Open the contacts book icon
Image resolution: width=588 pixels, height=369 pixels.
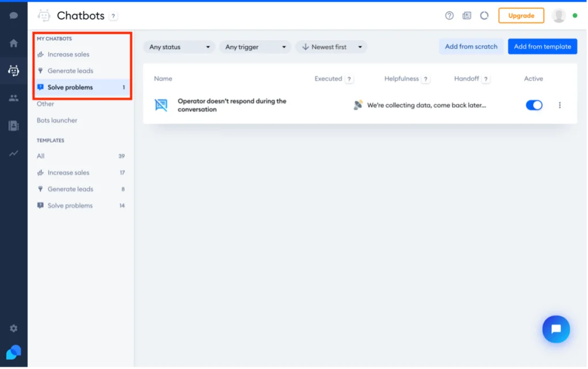click(x=14, y=126)
